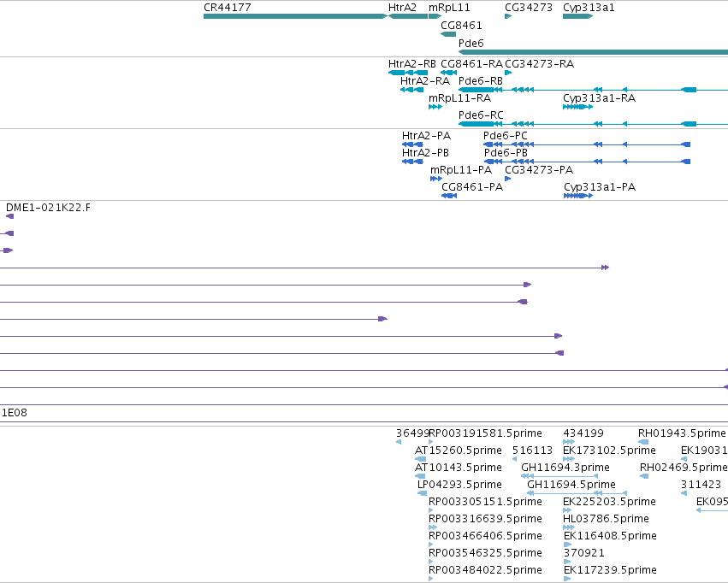Open the CG8461 gene label
Viewport: 728px width, 583px height.
click(x=461, y=25)
